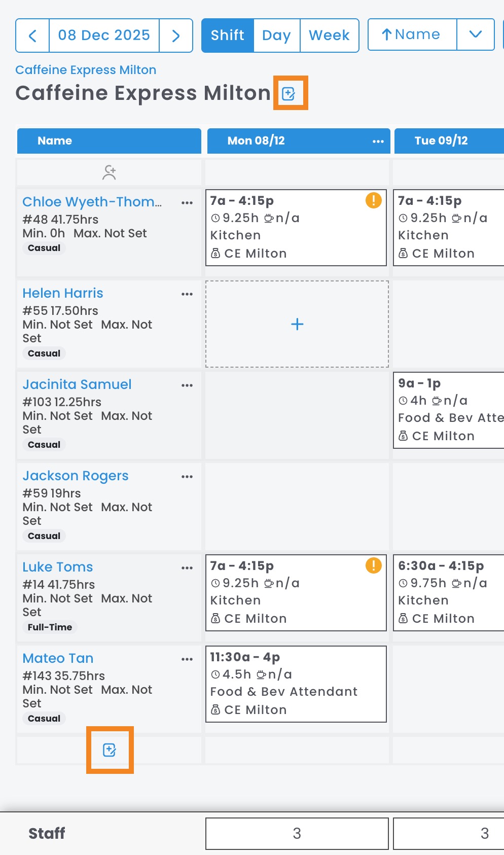Open options menu for Helen Harris
Viewport: 504px width, 855px height.
point(187,294)
